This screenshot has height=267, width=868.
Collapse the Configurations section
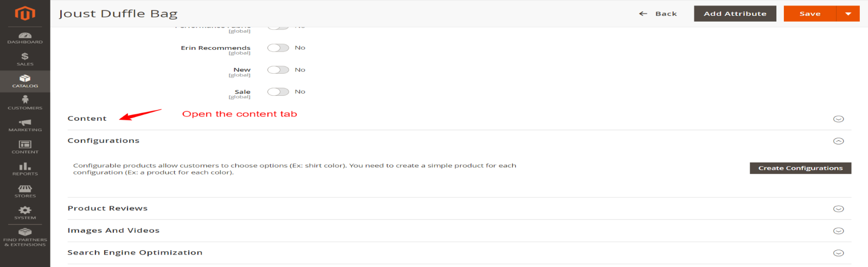(x=838, y=141)
